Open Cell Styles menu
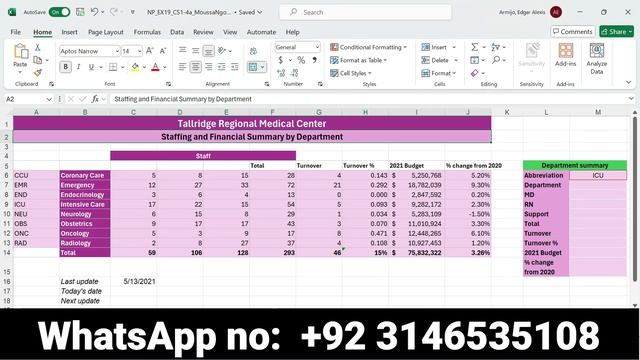This screenshot has height=360, width=640. pos(351,73)
